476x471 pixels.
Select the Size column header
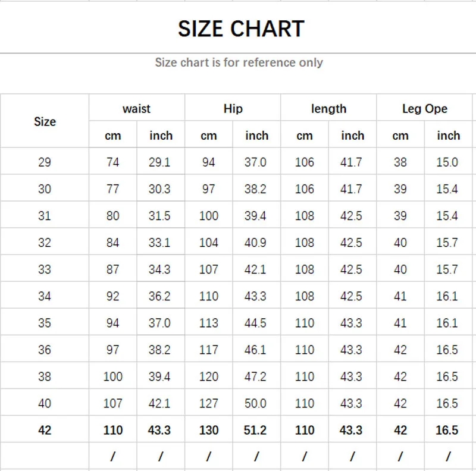[x=45, y=121]
